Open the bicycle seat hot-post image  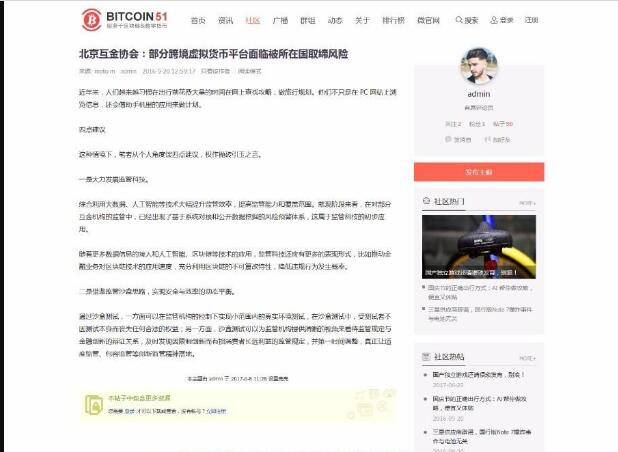(x=479, y=247)
